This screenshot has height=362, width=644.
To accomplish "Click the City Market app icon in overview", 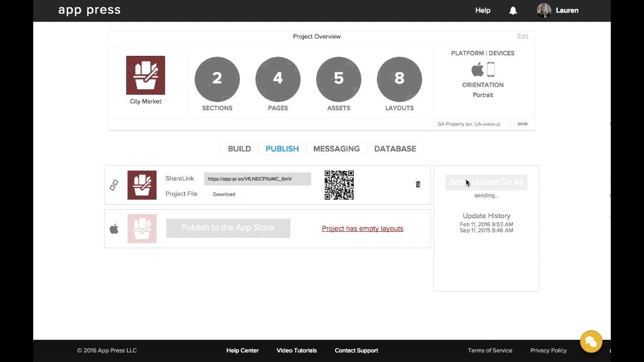I will tap(145, 75).
